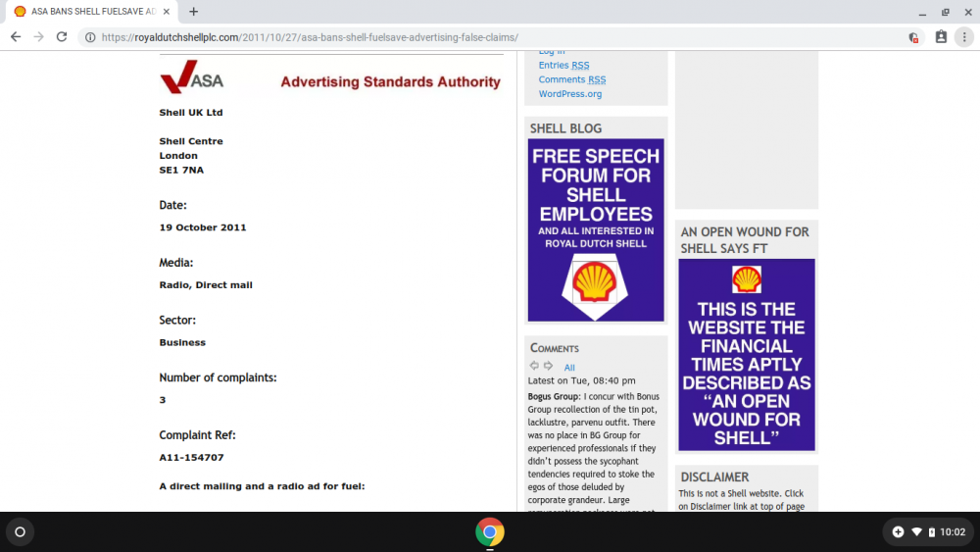Click the Advertising Standards Authority heading
Screen dimensions: 980x552
tap(390, 82)
